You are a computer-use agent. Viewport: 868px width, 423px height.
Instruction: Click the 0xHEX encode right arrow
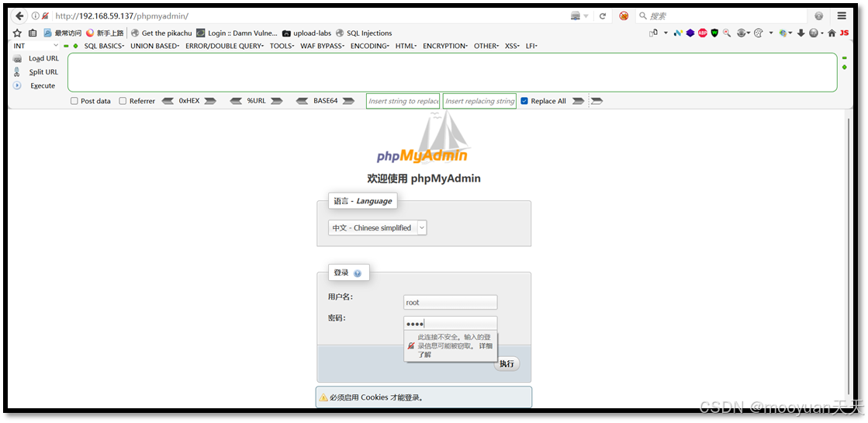pyautogui.click(x=209, y=102)
